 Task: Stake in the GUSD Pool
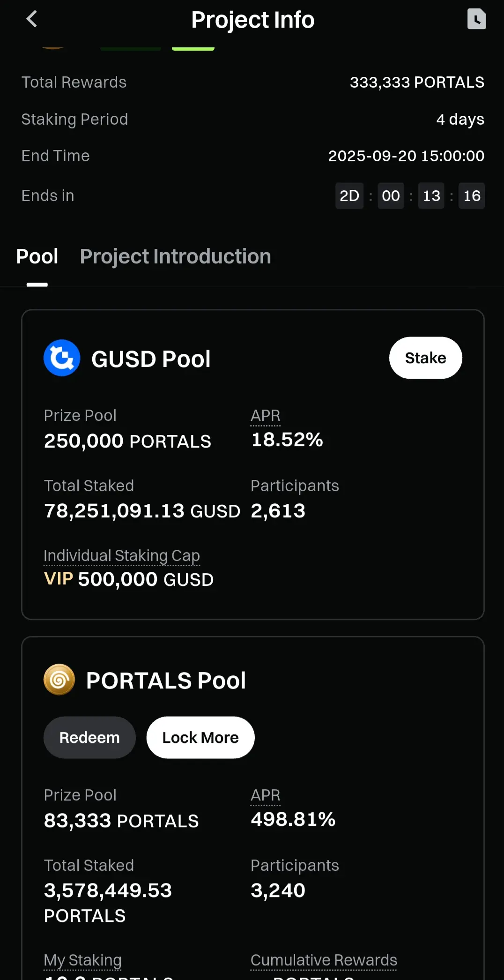coord(425,358)
